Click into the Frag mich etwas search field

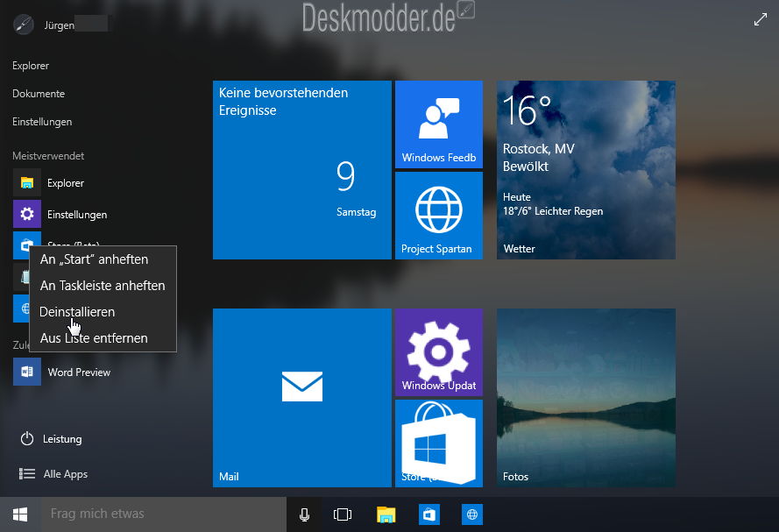163,514
